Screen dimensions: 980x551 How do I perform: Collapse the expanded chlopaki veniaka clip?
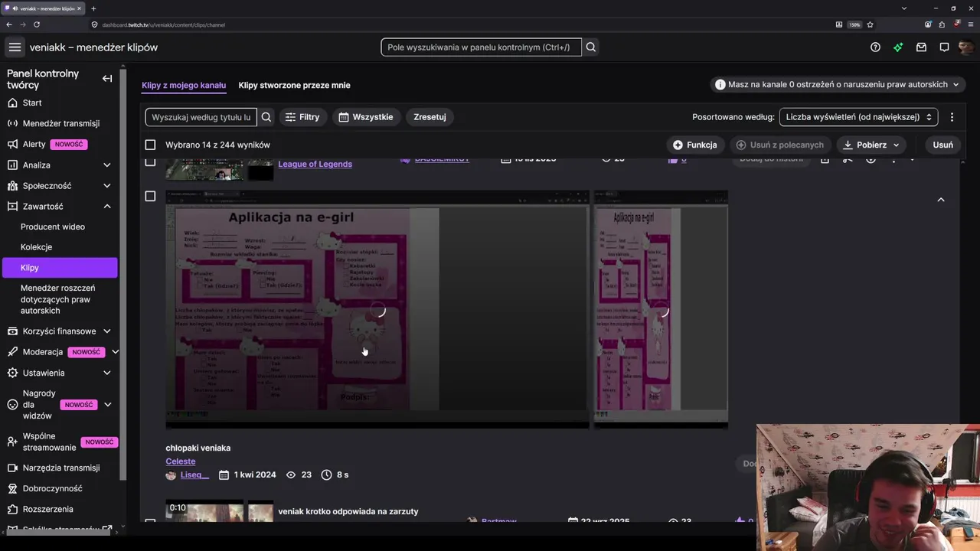(x=941, y=200)
